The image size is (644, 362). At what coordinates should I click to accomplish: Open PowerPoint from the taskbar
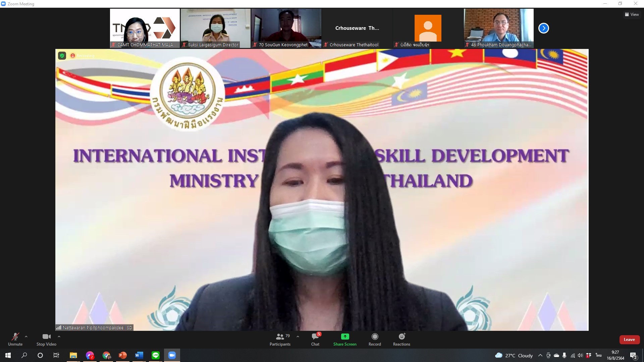123,355
